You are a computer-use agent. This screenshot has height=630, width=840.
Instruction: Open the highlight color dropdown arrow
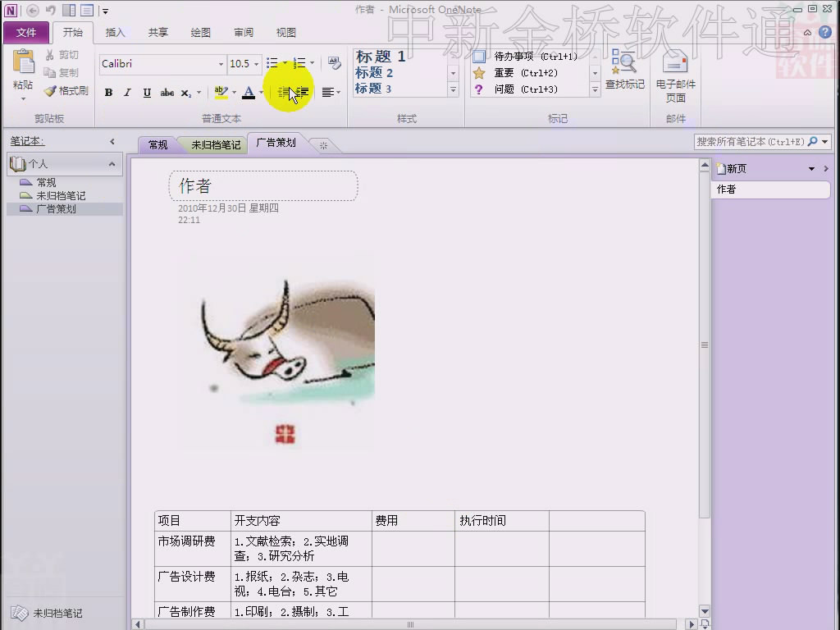pos(234,93)
